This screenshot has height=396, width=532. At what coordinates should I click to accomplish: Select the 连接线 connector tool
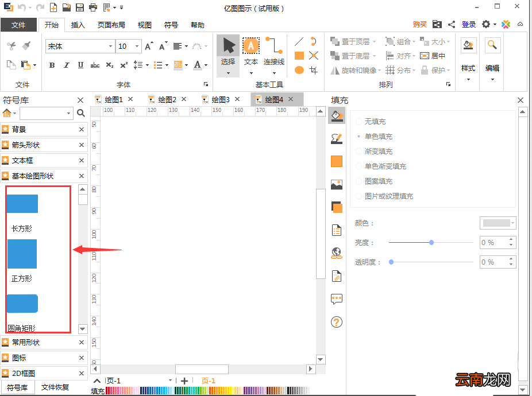[274, 56]
